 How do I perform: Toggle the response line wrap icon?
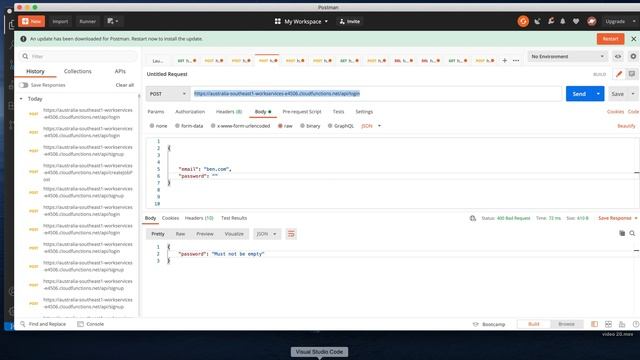291,234
